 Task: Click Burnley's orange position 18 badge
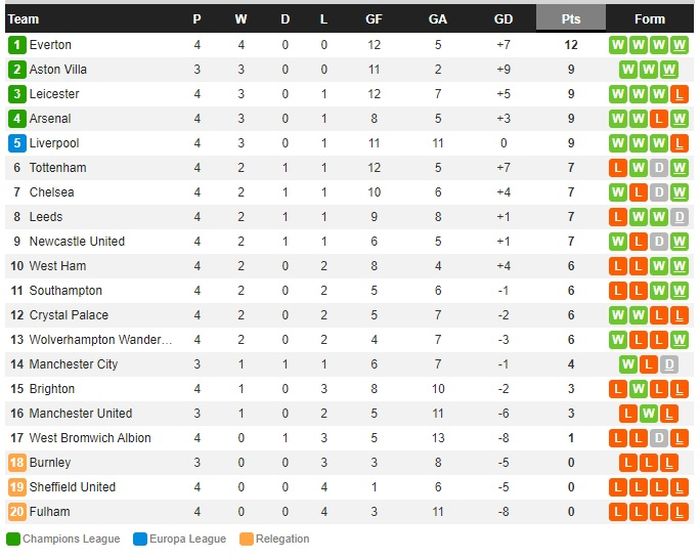pyautogui.click(x=17, y=463)
